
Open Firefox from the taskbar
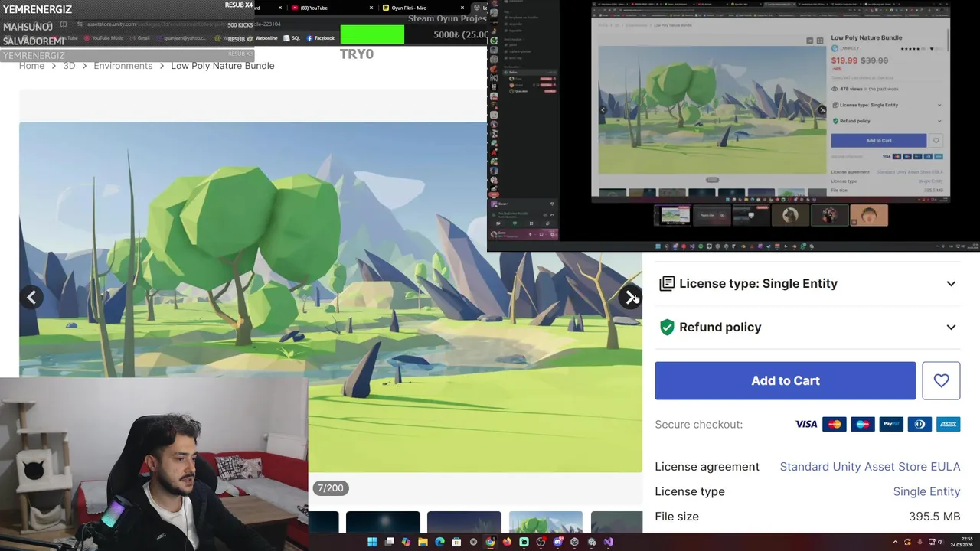point(507,542)
